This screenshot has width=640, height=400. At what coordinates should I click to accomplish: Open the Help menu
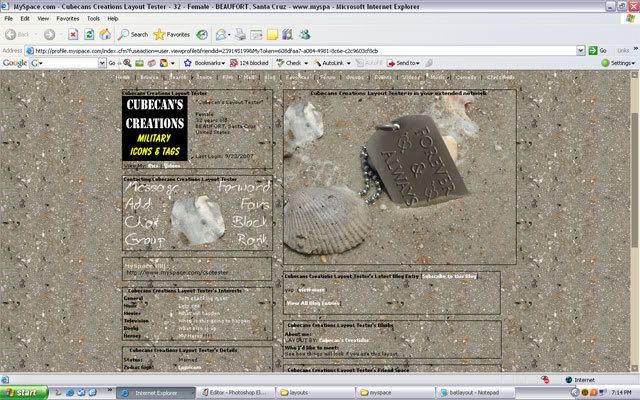tap(113, 18)
